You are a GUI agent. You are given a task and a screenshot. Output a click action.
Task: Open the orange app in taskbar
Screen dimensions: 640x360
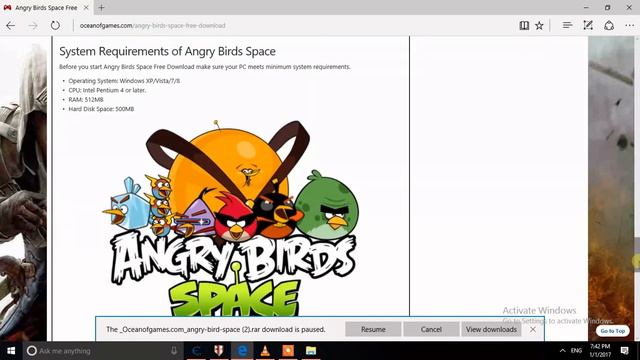(x=288, y=351)
